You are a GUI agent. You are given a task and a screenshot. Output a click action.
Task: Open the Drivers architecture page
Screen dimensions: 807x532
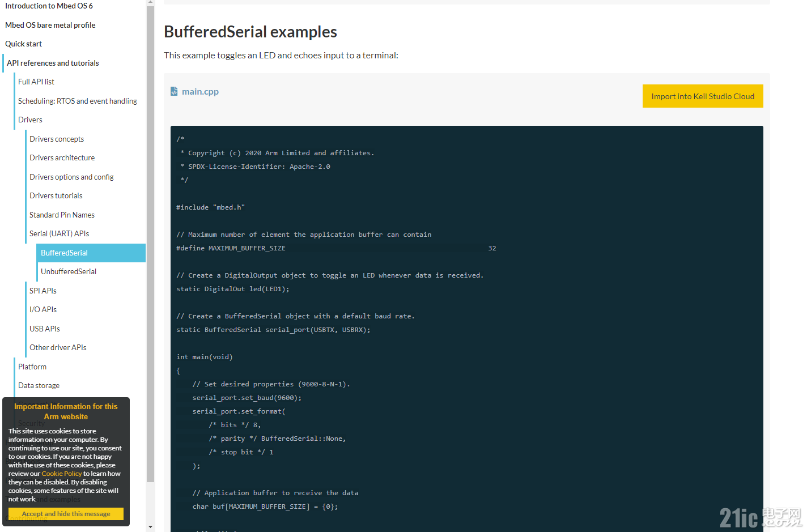[62, 158]
